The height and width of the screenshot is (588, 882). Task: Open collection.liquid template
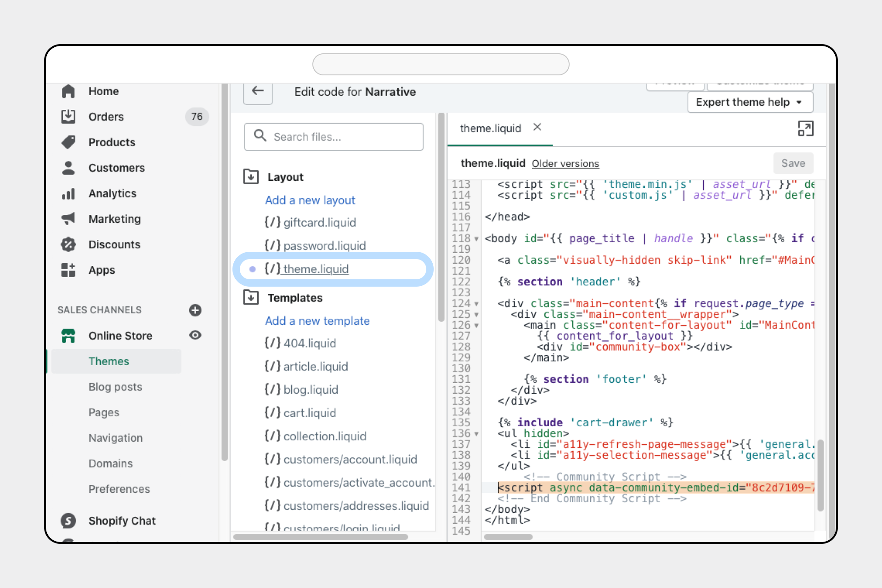(x=316, y=436)
